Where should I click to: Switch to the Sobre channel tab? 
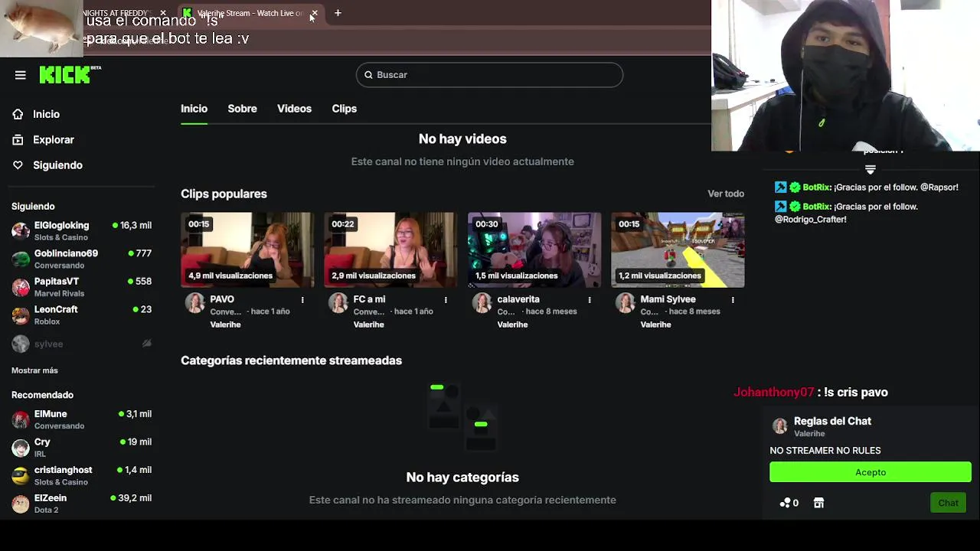(242, 109)
